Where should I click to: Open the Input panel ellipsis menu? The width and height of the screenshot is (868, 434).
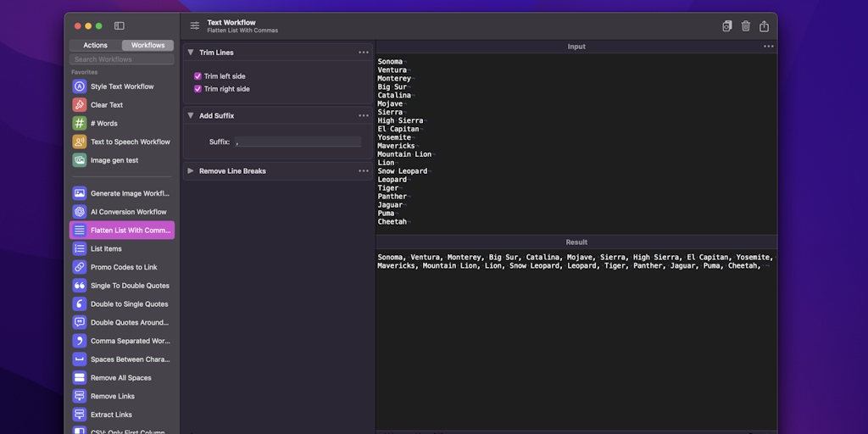[x=768, y=47]
